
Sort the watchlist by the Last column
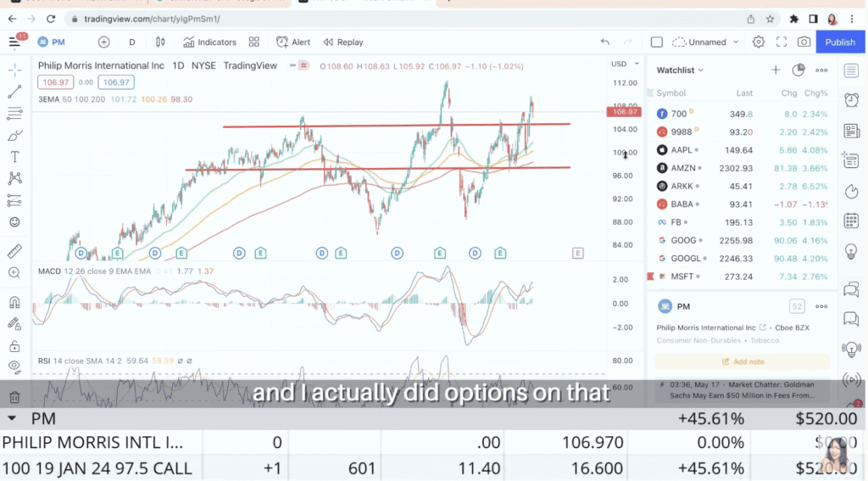744,93
